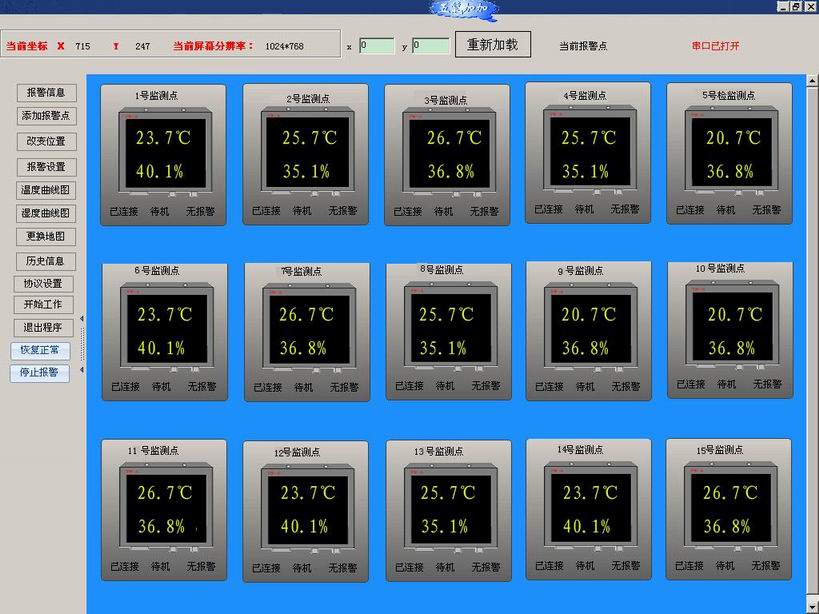Click the upper splitter arrow beside sidebar
Image resolution: width=819 pixels, height=614 pixels.
(82, 318)
